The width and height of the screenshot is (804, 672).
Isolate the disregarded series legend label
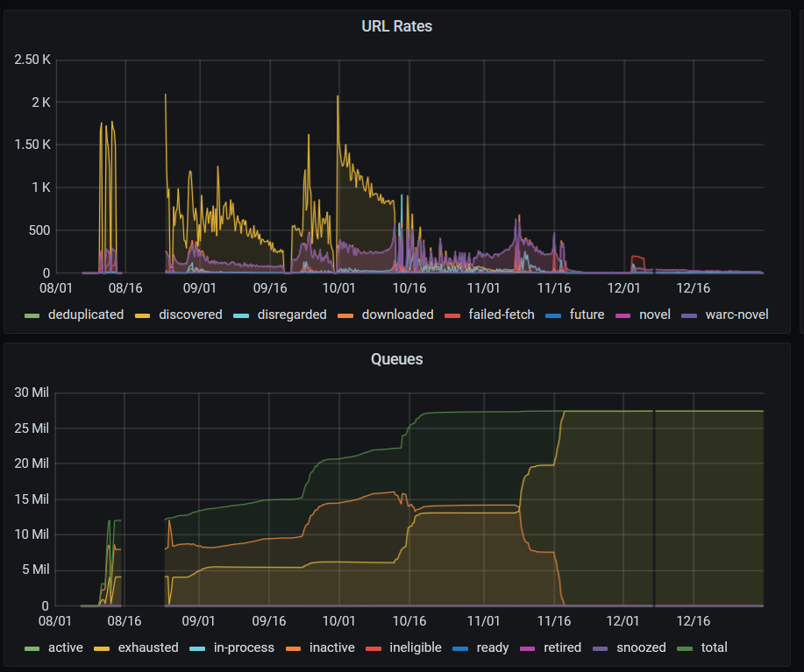click(x=293, y=315)
